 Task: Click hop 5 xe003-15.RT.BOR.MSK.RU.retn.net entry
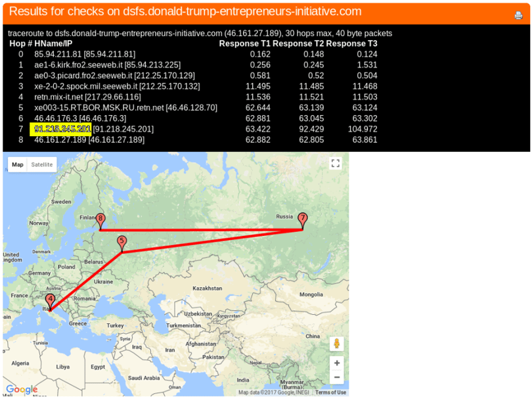point(125,108)
